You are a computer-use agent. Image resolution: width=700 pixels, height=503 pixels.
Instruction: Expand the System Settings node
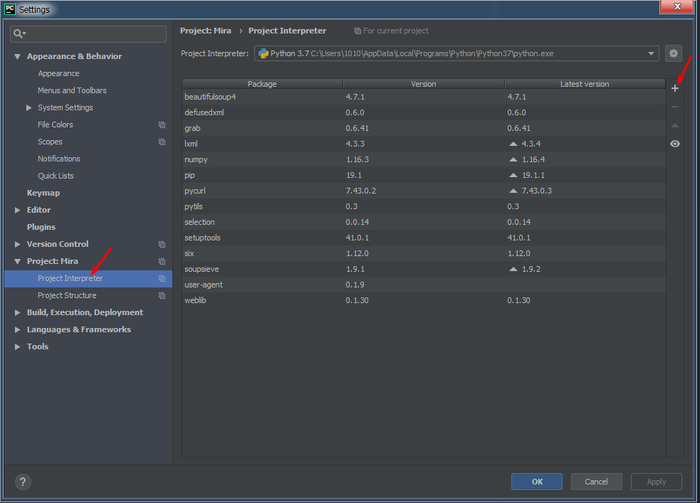29,108
